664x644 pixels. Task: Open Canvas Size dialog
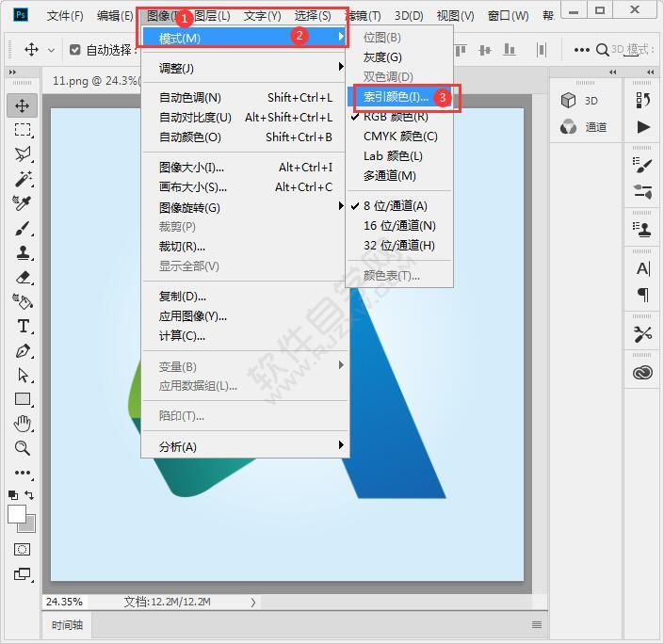(x=245, y=187)
